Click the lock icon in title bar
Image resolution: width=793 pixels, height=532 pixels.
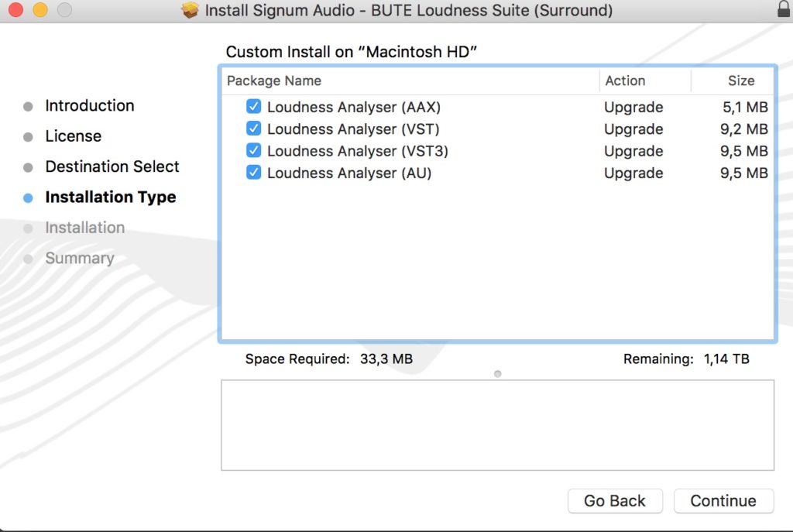(x=784, y=9)
